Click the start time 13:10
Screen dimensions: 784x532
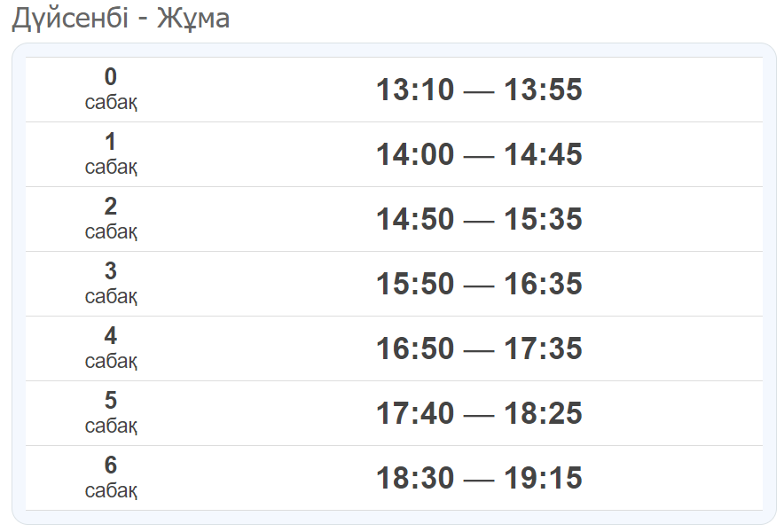[415, 90]
